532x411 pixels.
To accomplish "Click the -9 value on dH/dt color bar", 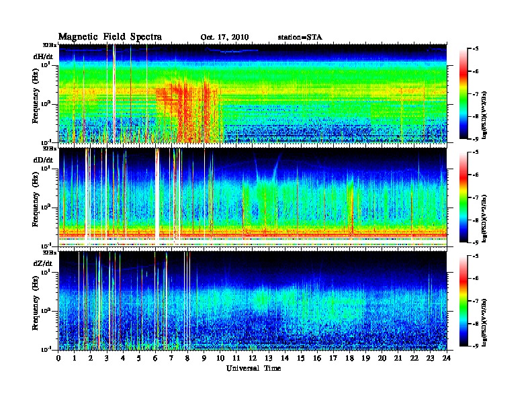I will [476, 139].
